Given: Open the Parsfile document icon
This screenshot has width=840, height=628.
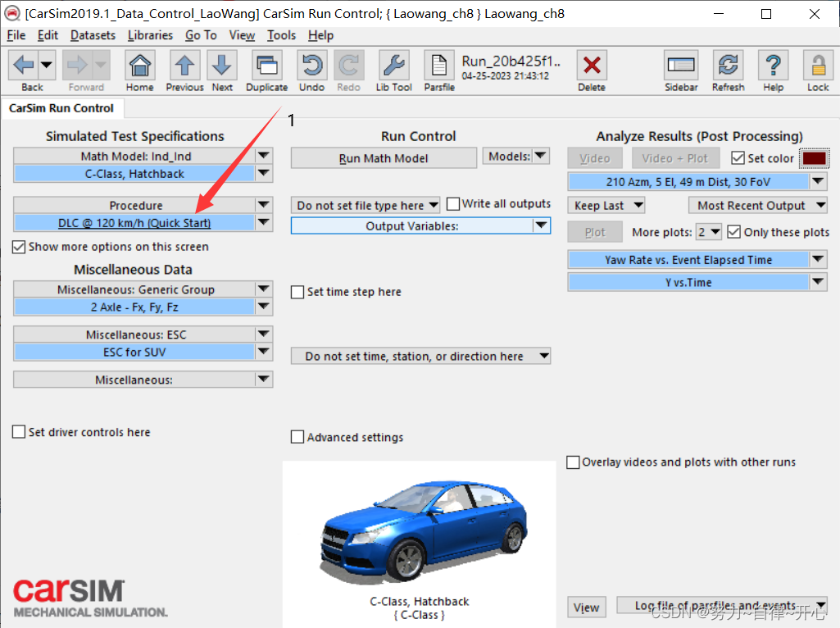Looking at the screenshot, I should (x=439, y=66).
